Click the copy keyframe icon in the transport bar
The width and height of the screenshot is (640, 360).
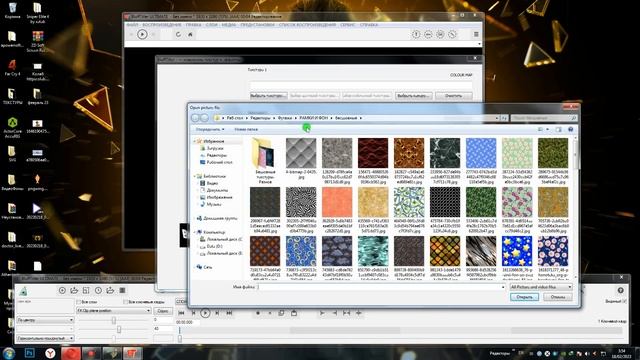[x=281, y=313]
